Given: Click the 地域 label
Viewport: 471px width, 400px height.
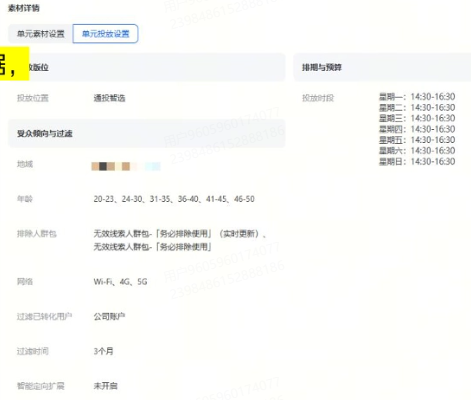Looking at the screenshot, I should 25,164.
